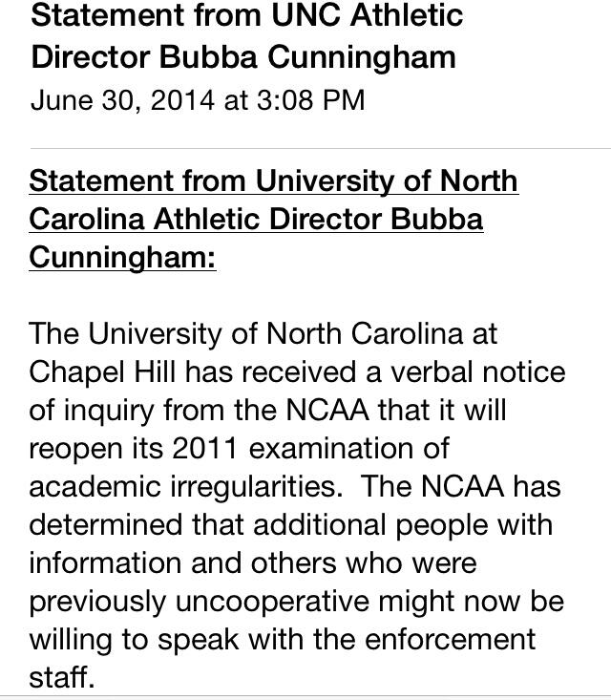
Task: Click the words 'Chapel Hill' in the paragraph
Action: click(x=102, y=372)
